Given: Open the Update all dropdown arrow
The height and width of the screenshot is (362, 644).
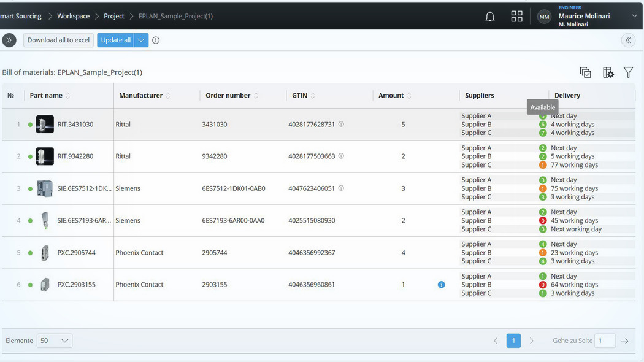Looking at the screenshot, I should (x=141, y=40).
